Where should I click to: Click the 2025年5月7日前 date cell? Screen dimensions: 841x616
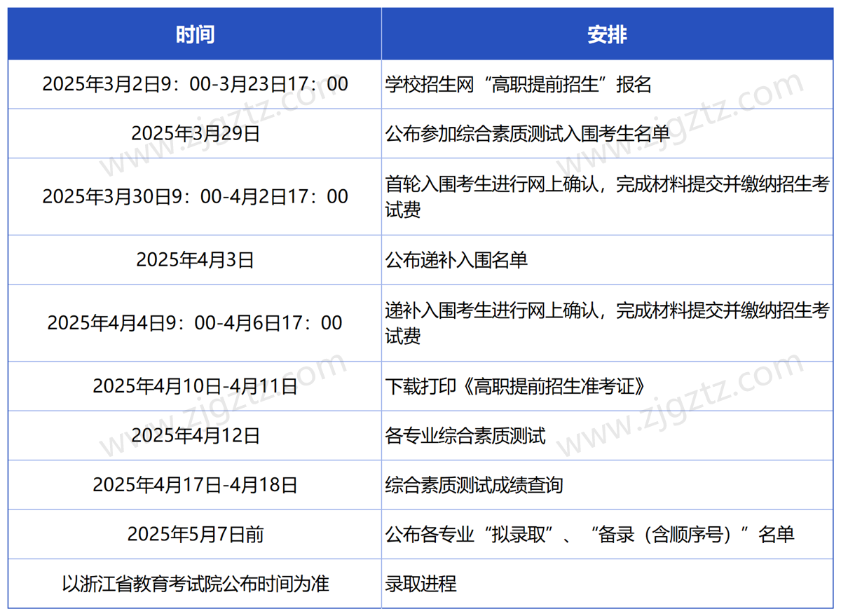tap(194, 534)
